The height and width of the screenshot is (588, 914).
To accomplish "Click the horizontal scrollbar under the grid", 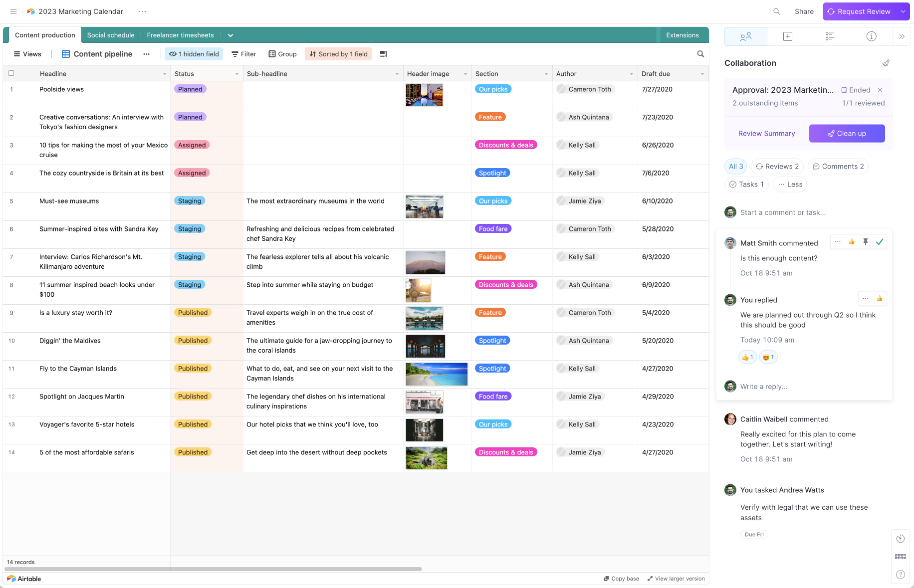I will 214,569.
